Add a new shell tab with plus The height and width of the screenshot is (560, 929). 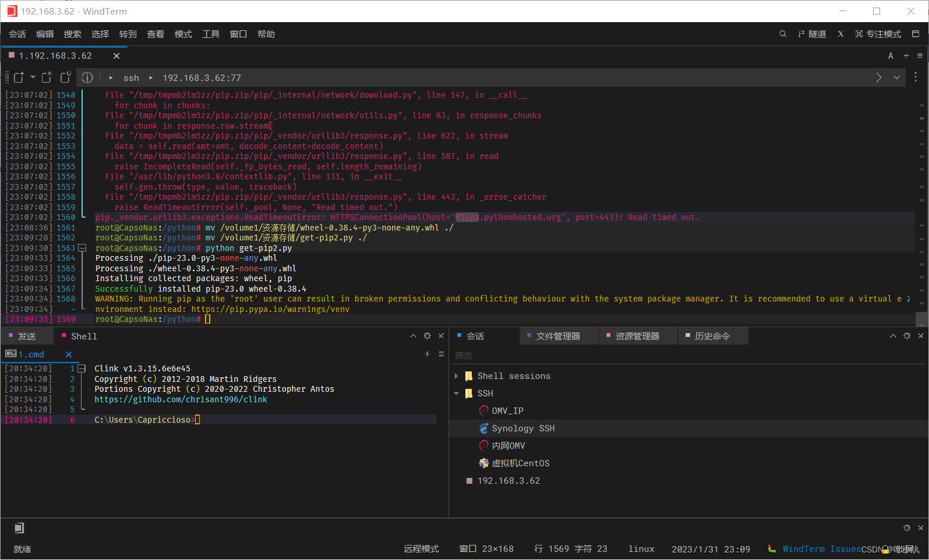click(x=427, y=354)
